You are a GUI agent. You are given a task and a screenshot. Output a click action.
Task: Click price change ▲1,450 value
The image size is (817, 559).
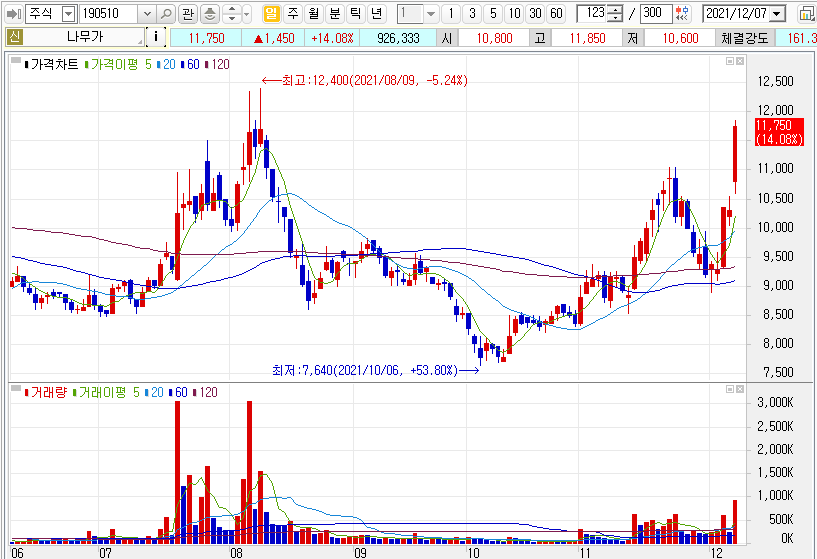(x=274, y=38)
